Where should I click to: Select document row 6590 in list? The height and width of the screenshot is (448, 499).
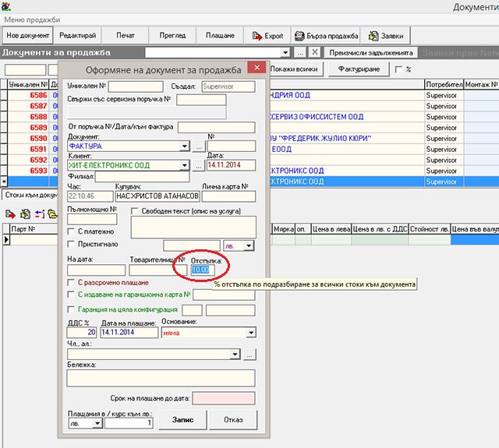click(27, 139)
